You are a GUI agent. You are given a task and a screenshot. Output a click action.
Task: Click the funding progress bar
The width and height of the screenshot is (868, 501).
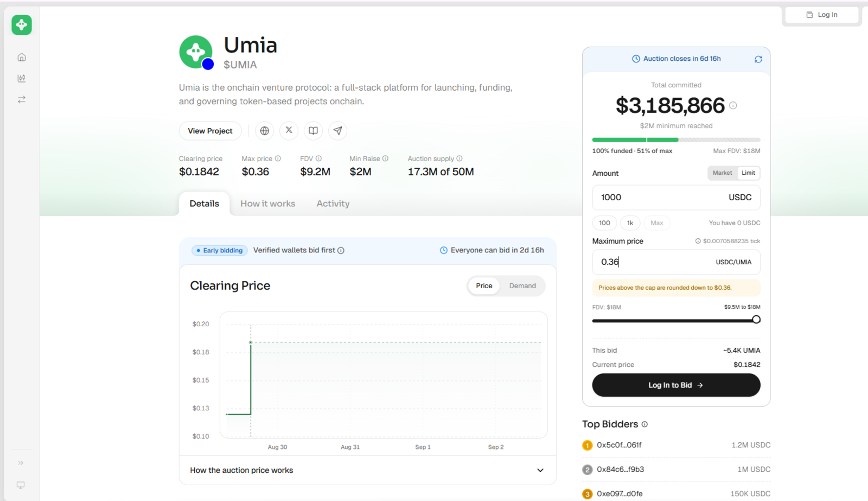coord(676,140)
